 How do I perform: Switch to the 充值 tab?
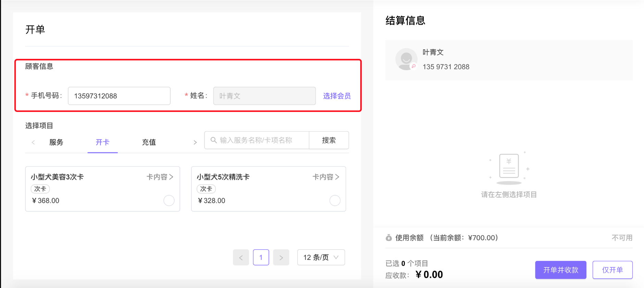(149, 142)
